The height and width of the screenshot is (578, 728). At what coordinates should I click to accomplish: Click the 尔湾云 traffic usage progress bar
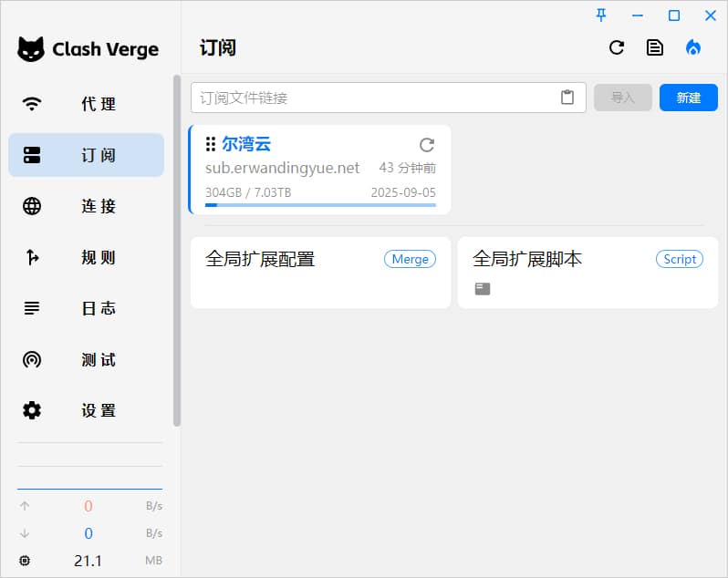click(x=320, y=205)
